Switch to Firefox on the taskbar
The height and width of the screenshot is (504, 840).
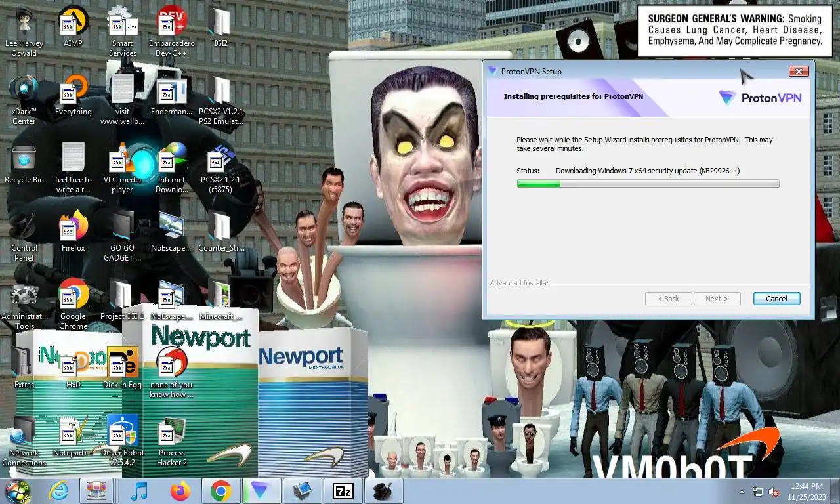[179, 491]
